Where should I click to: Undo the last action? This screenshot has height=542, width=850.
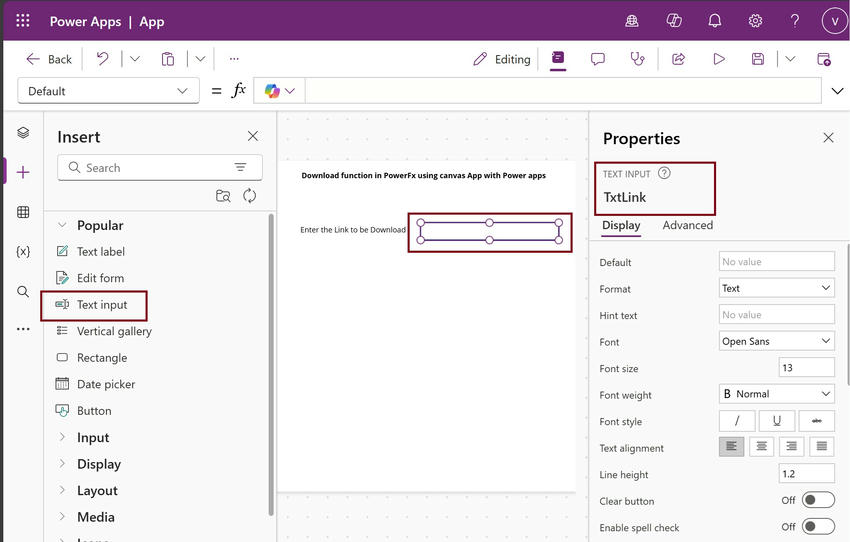click(102, 59)
